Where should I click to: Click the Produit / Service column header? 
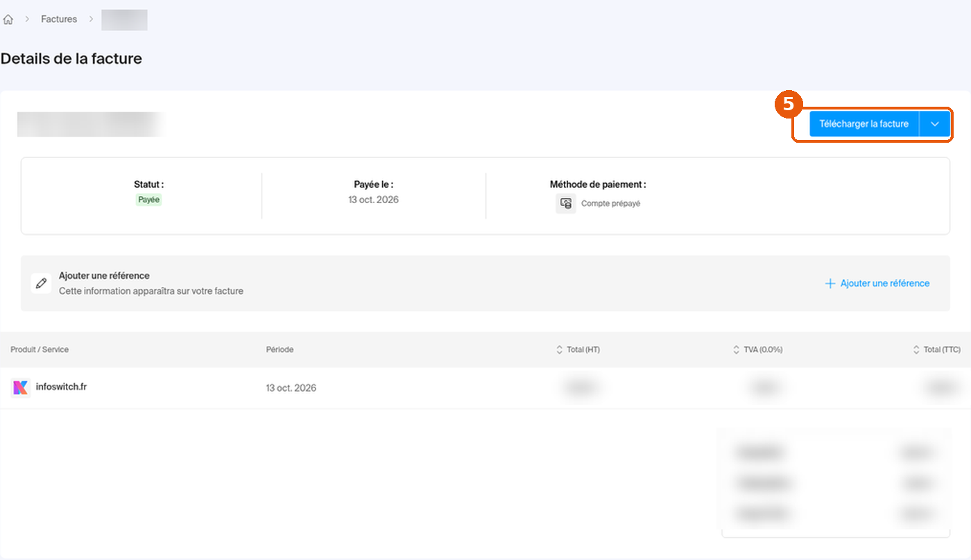[40, 350]
